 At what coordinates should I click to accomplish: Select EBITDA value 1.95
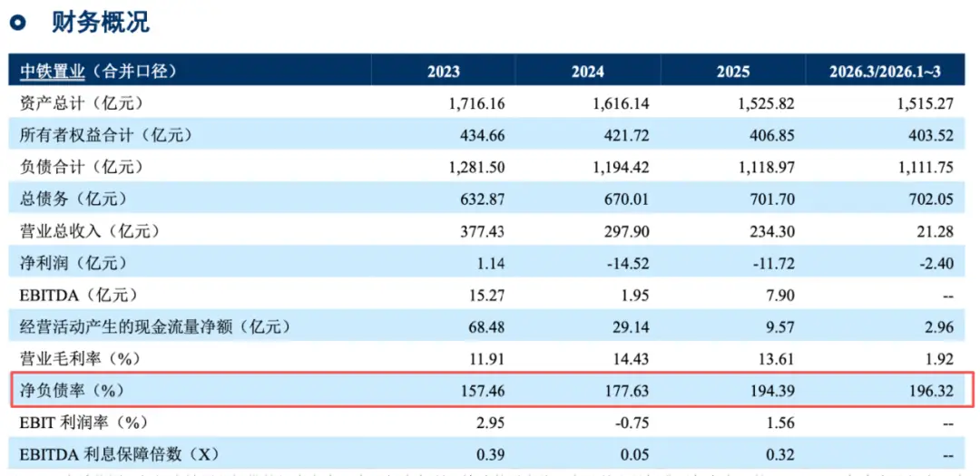click(x=636, y=295)
